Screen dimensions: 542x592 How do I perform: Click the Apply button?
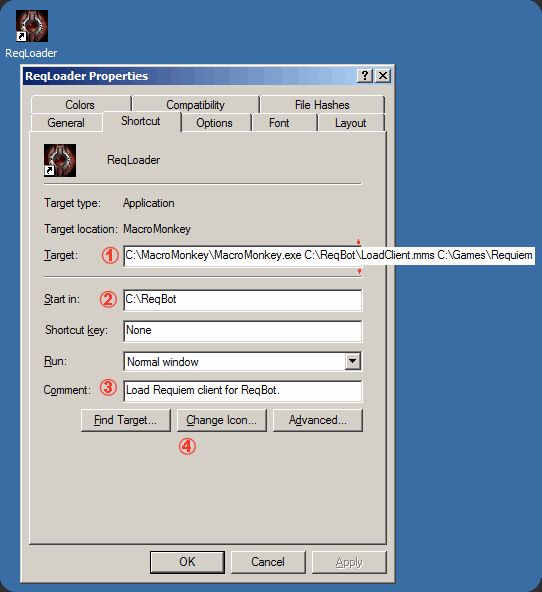pos(349,562)
